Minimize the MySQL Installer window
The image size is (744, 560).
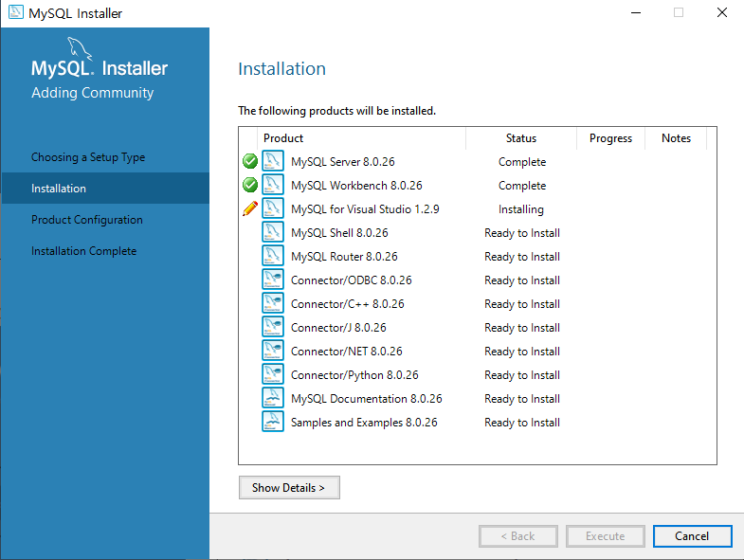tap(636, 13)
